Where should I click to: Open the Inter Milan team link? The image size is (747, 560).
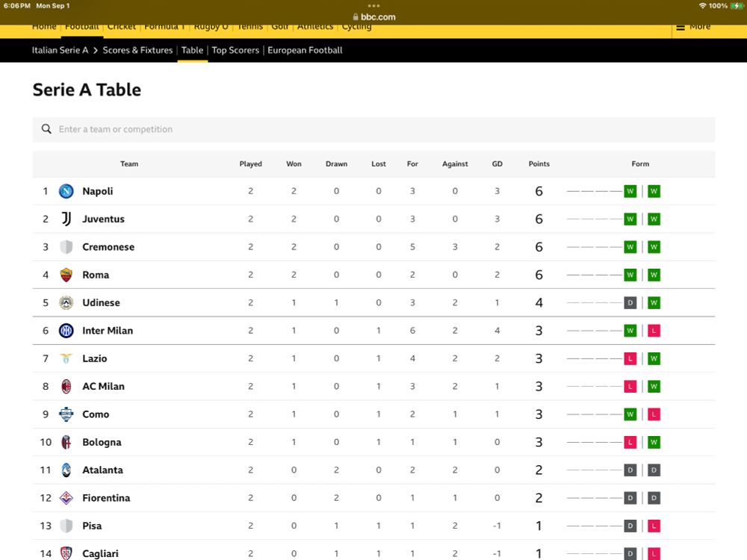click(x=108, y=331)
